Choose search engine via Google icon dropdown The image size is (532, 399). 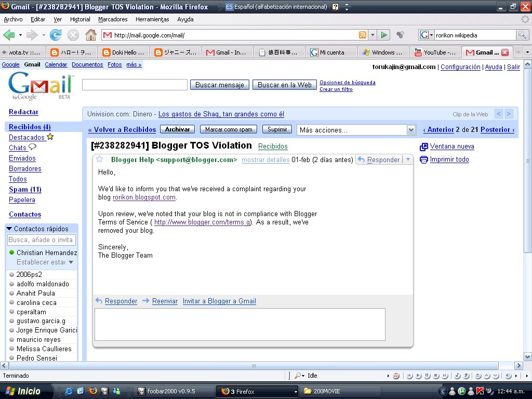(427, 35)
